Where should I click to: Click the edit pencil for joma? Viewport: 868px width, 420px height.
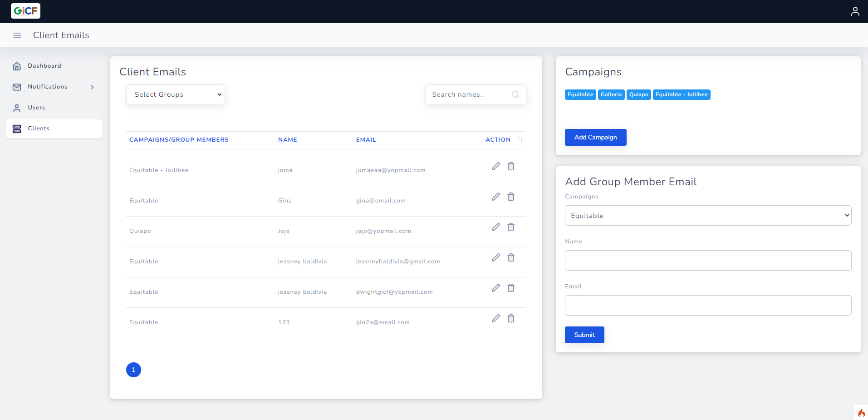point(495,166)
